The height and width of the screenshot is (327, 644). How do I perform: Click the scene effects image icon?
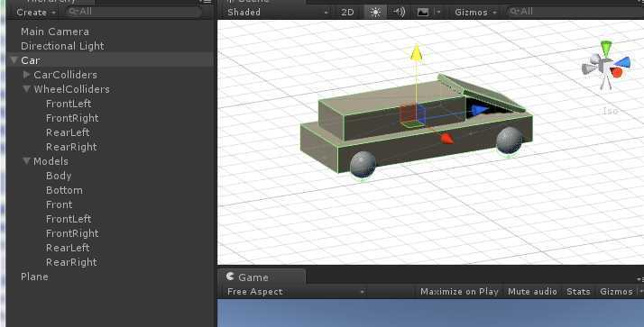pos(423,12)
